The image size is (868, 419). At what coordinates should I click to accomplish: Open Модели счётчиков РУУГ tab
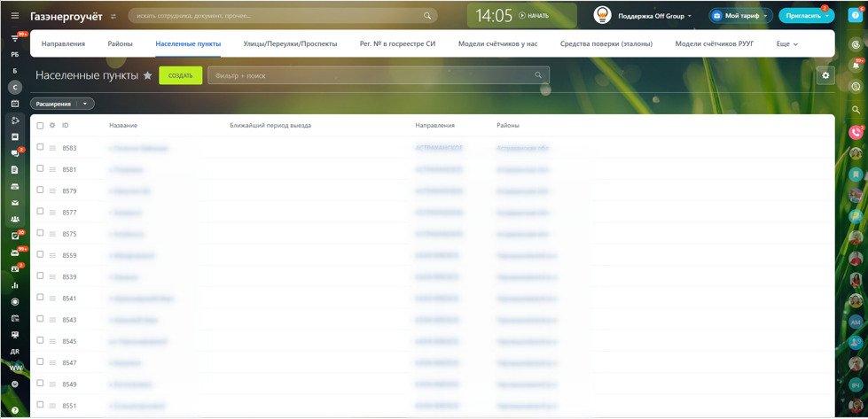coord(714,43)
